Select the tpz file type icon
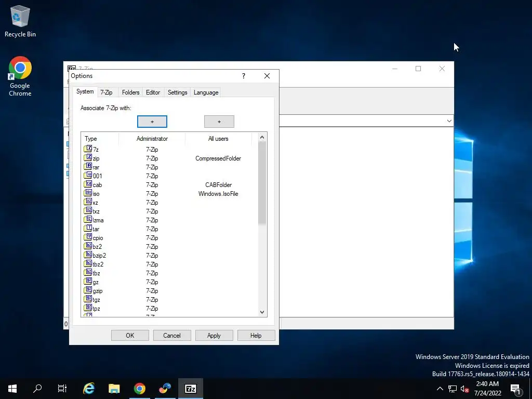Image resolution: width=532 pixels, height=399 pixels. pos(88,308)
